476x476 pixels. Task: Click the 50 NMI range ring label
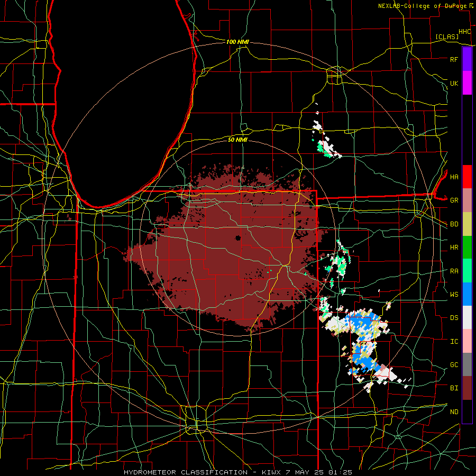pos(237,140)
